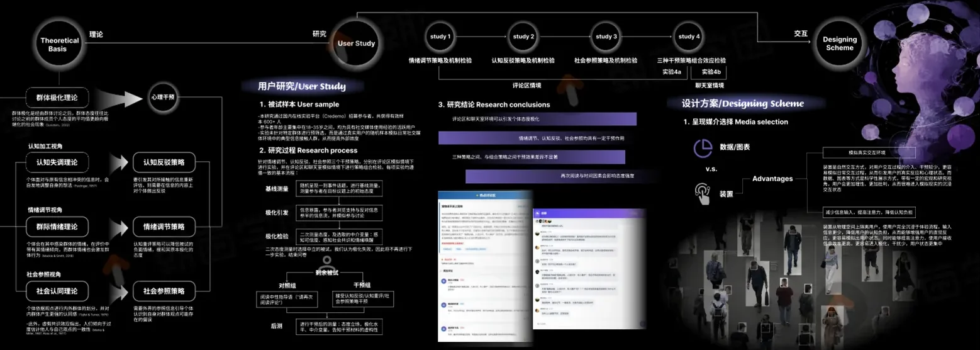Click the 基线测量 step label
980x350 pixels.
click(277, 189)
